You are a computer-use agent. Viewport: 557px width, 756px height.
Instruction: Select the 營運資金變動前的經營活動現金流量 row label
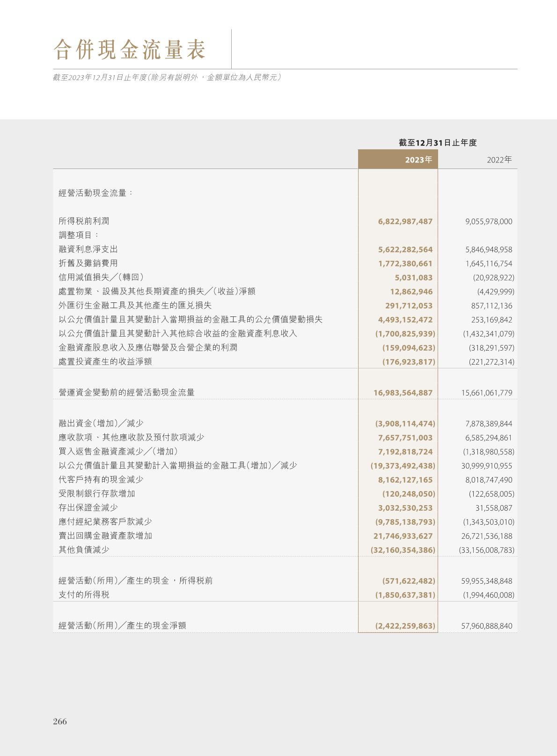126,392
